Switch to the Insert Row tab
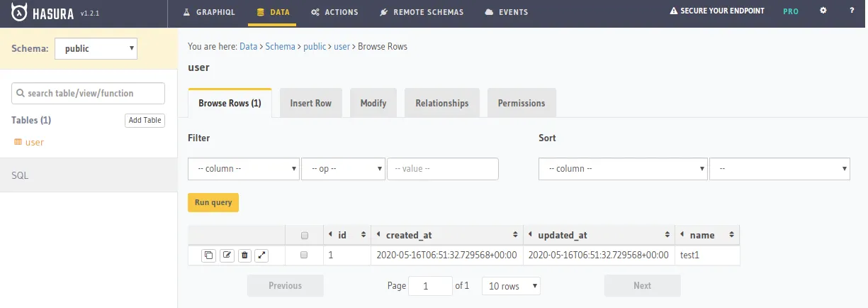This screenshot has height=308, width=868. point(310,103)
